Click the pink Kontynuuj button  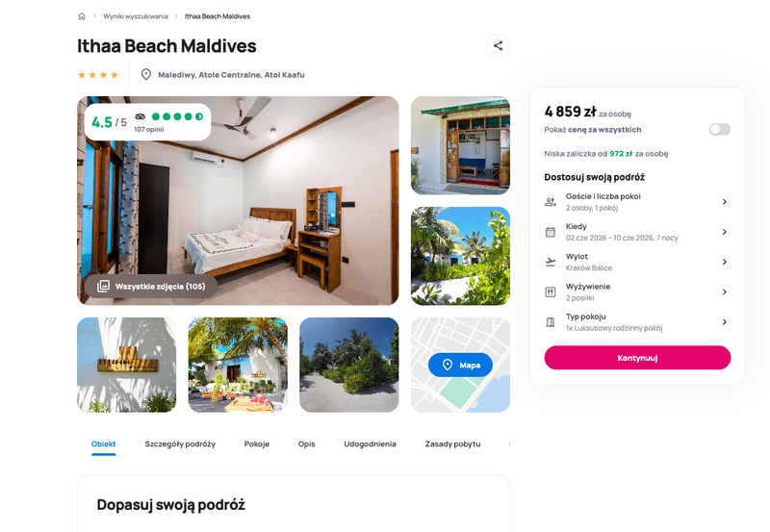637,358
